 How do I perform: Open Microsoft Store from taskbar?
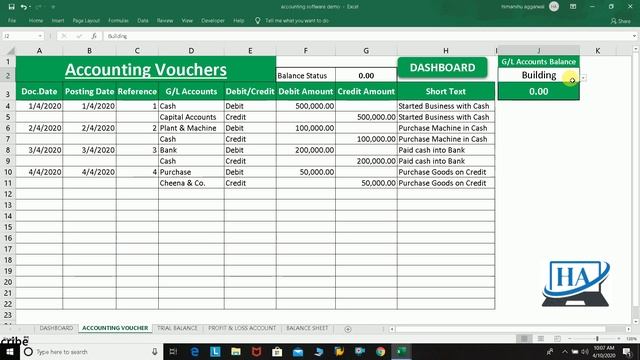(x=277, y=351)
